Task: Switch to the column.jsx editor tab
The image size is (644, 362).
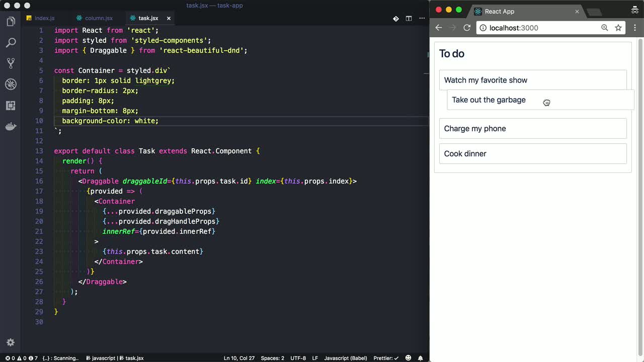Action: point(98,18)
